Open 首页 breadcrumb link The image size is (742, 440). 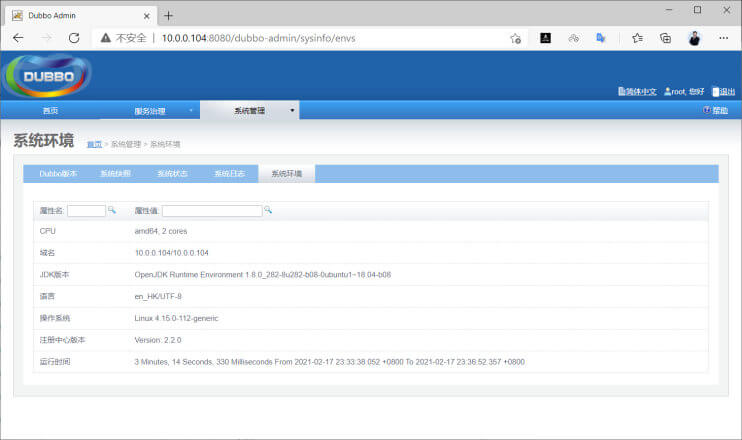click(x=94, y=144)
